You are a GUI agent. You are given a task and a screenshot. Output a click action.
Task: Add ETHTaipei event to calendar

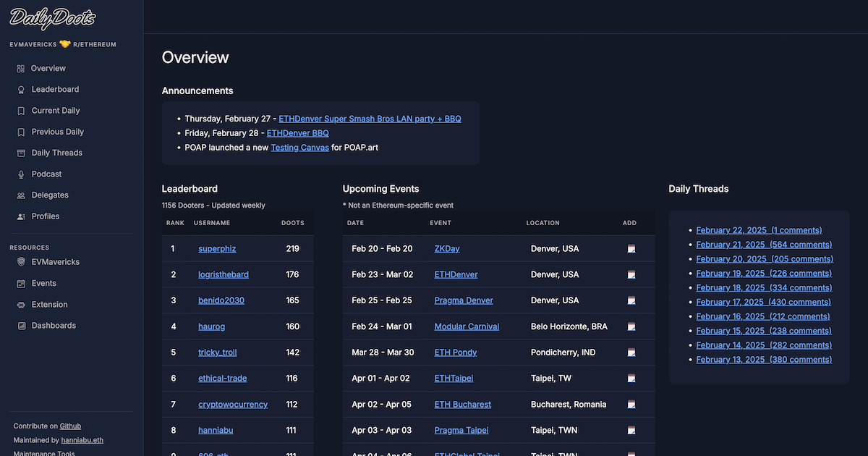point(631,379)
